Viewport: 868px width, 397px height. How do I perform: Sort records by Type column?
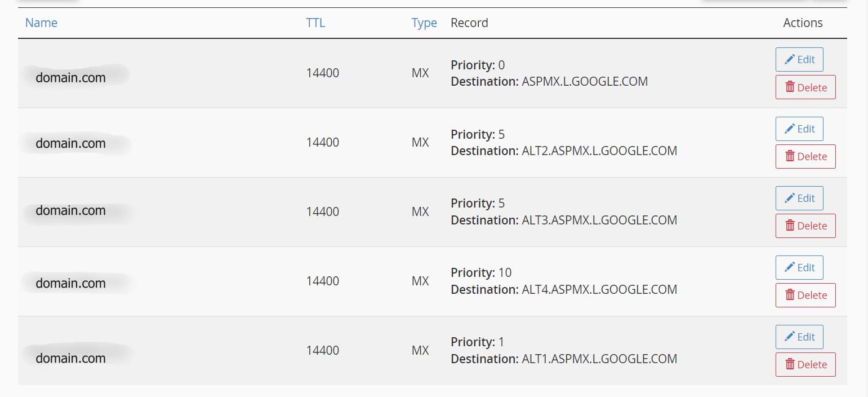pyautogui.click(x=424, y=23)
